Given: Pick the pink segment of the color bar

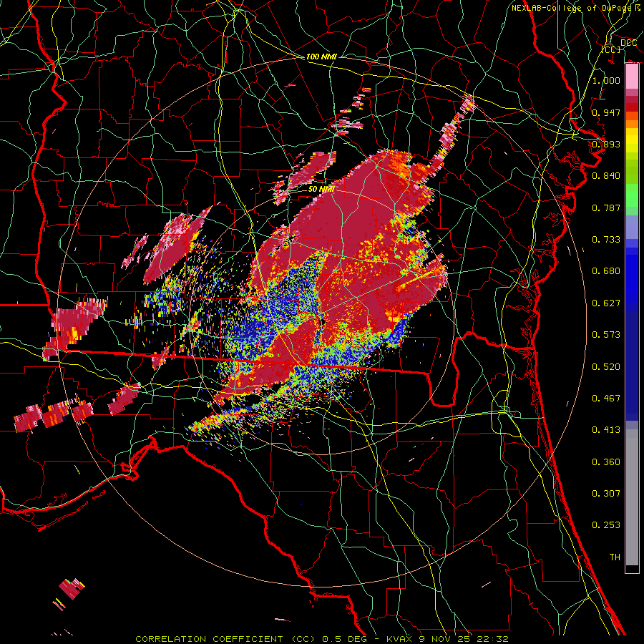Looking at the screenshot, I should (x=632, y=77).
